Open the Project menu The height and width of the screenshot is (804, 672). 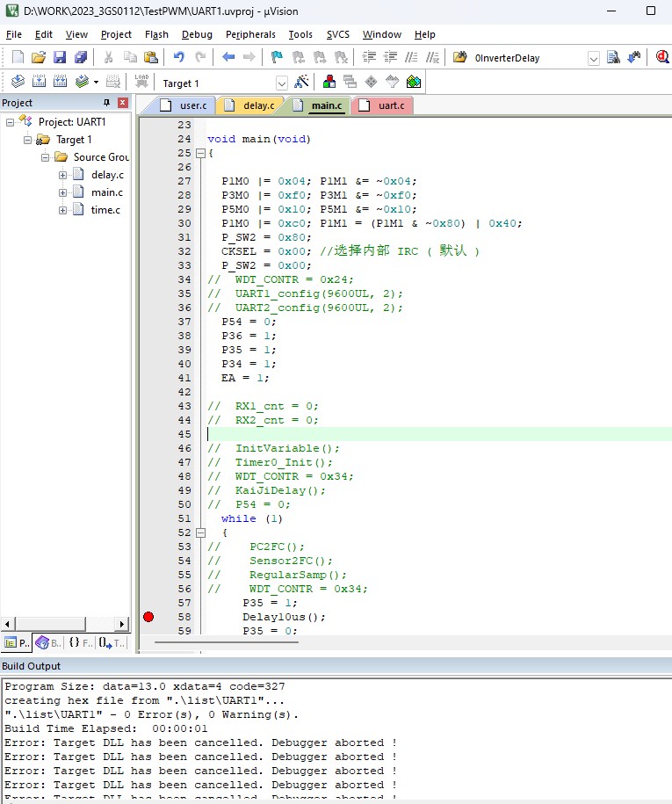[x=116, y=34]
